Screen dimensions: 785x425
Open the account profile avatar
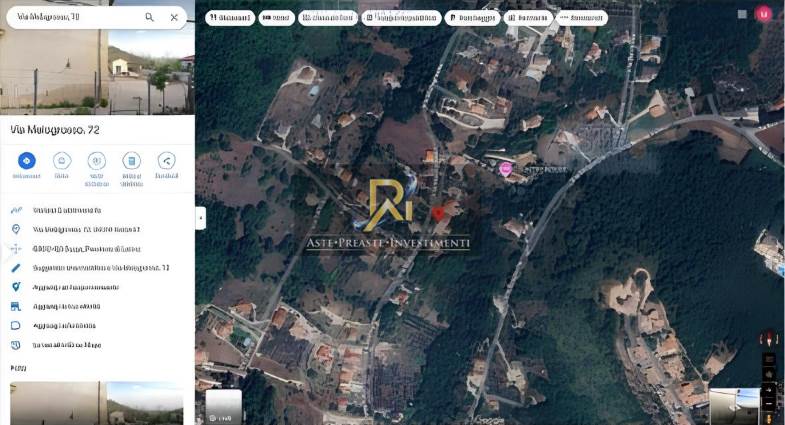pos(764,14)
